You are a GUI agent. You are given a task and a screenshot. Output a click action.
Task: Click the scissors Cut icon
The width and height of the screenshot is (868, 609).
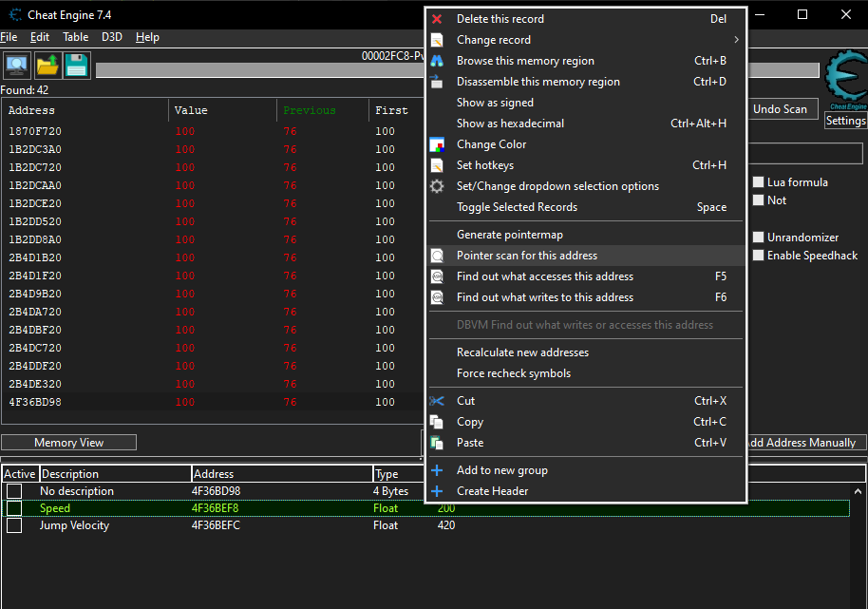[437, 401]
